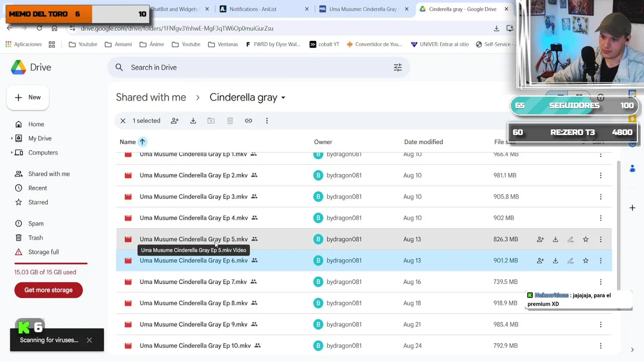This screenshot has height=362, width=644.
Task: Close the Notifications - AniList tab
Action: (307, 9)
